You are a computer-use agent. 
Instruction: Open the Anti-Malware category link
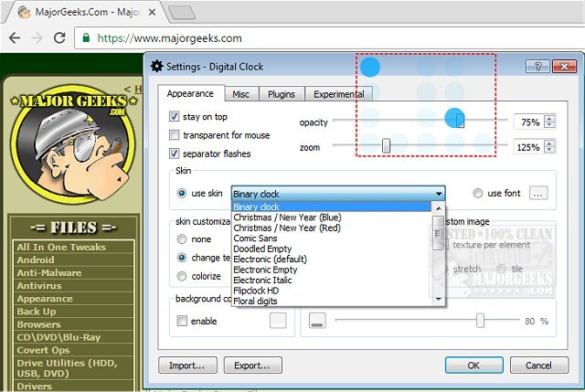(x=48, y=272)
